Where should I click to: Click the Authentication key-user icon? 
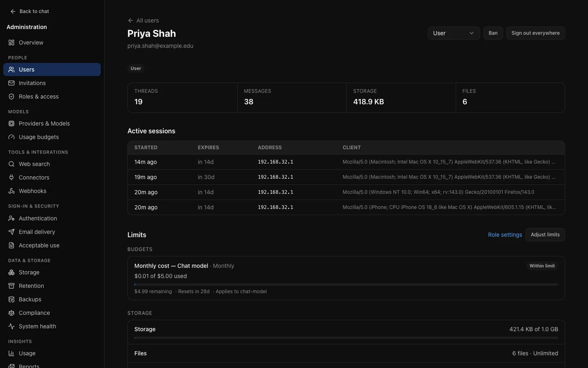coord(11,218)
